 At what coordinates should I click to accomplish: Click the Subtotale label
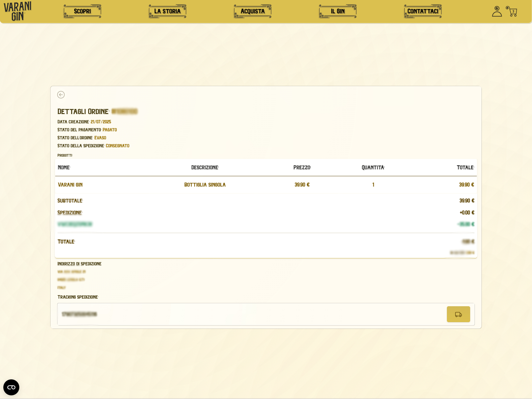coord(70,201)
